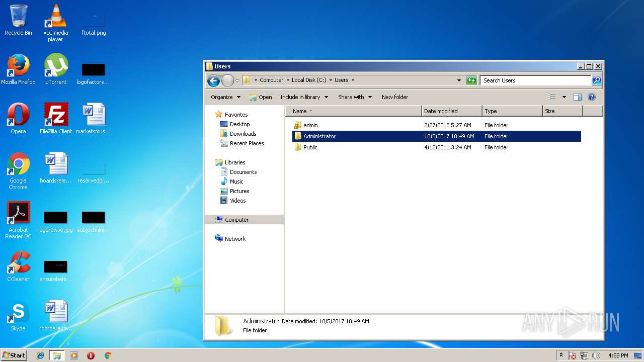Viewport: 644px width, 362px height.
Task: Open Desktop in the navigation pane
Action: tap(239, 124)
